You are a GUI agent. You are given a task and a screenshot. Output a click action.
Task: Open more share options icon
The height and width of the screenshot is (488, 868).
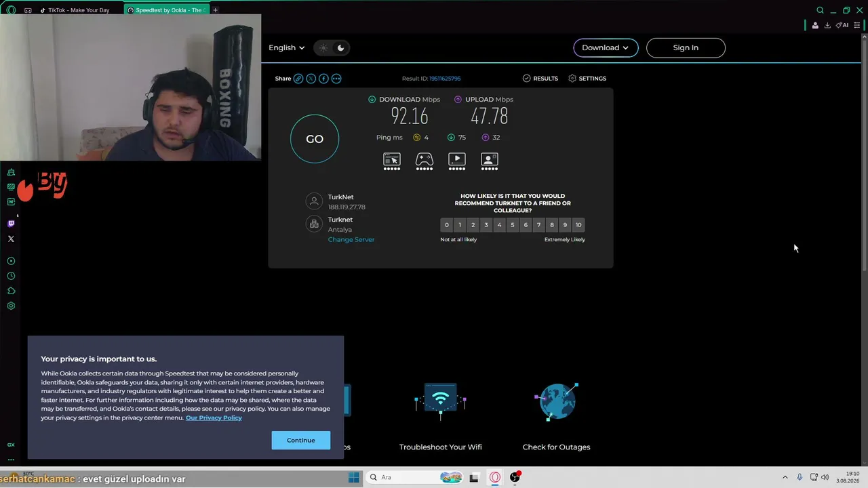click(x=336, y=79)
